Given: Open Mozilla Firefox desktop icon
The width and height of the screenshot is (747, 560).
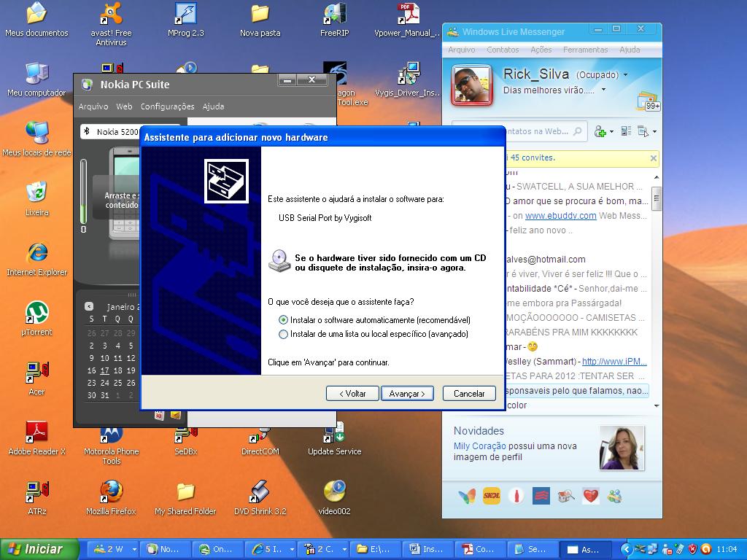Looking at the screenshot, I should [111, 497].
